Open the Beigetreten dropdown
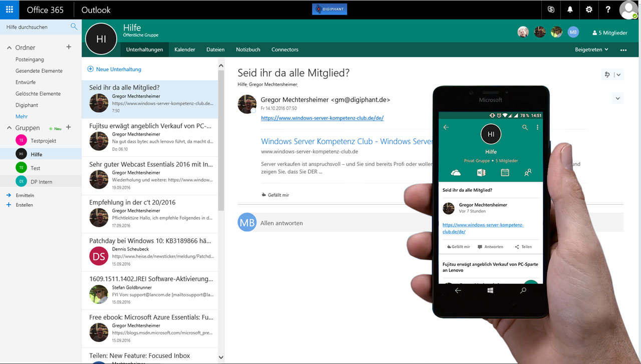Screen dimensions: 641x364 [x=591, y=50]
